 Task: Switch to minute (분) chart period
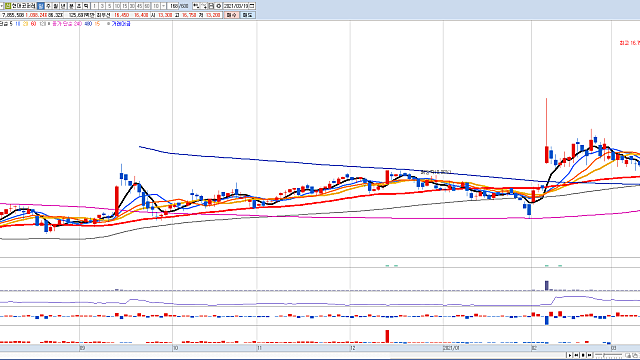(71, 6)
